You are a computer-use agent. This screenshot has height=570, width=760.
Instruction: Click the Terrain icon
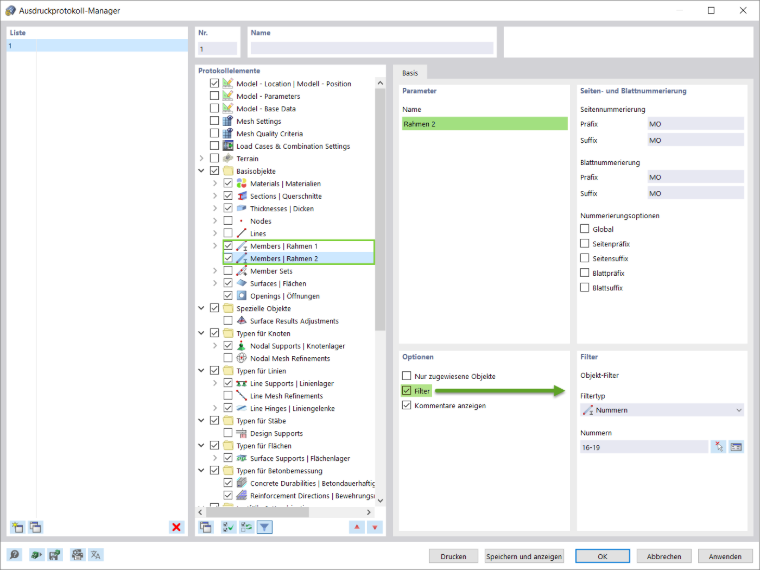click(228, 158)
